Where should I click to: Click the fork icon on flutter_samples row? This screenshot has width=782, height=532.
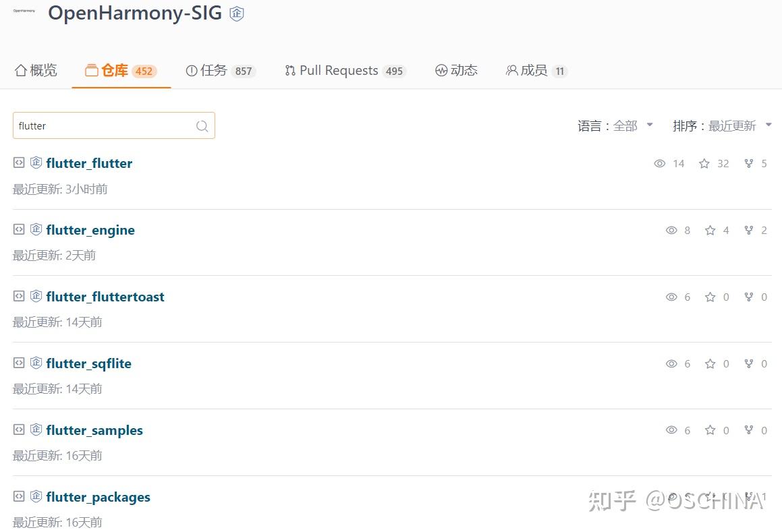tap(748, 430)
